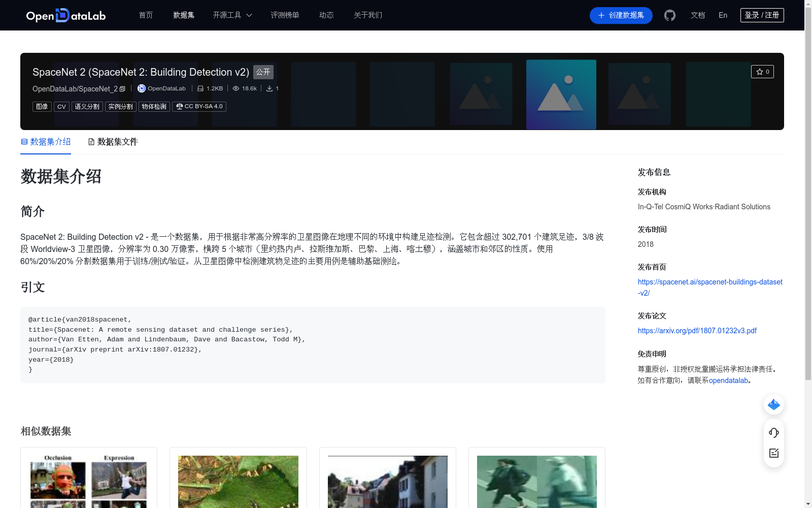812x508 pixels.
Task: Copy the OpenDataLab/SpaceNet_2 path
Action: pyautogui.click(x=122, y=89)
